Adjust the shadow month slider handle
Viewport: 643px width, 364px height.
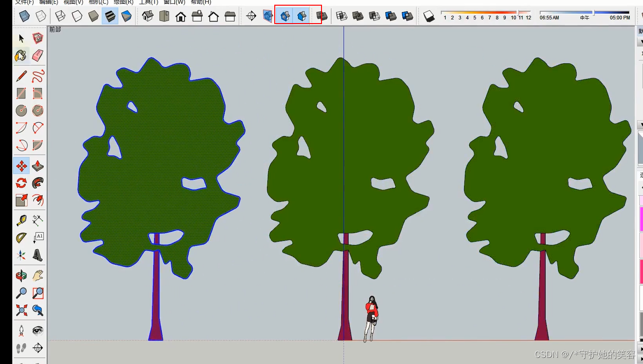pyautogui.click(x=519, y=13)
